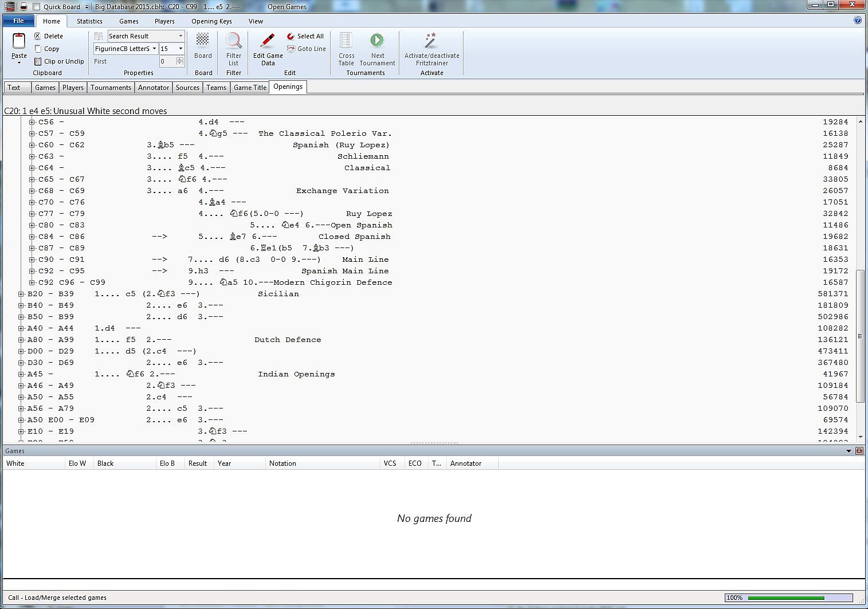The height and width of the screenshot is (609, 868).
Task: Open the font size 15 dropdown
Action: point(180,49)
